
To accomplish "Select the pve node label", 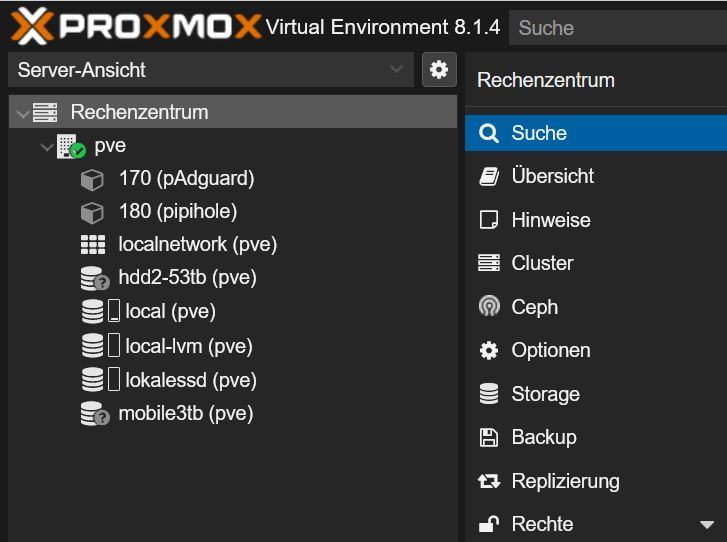I will coord(110,146).
